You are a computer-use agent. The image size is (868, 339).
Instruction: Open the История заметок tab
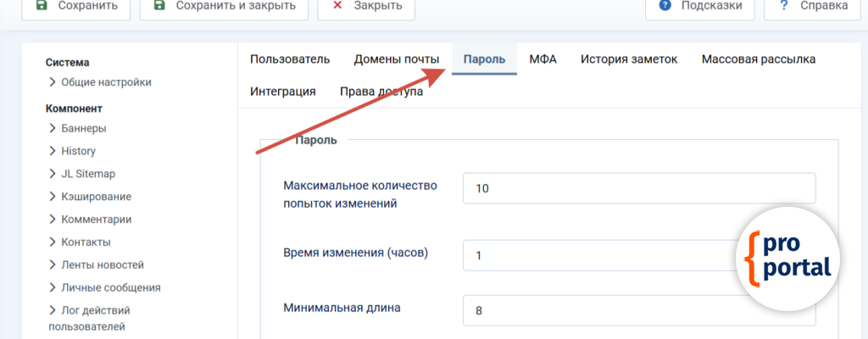point(629,59)
